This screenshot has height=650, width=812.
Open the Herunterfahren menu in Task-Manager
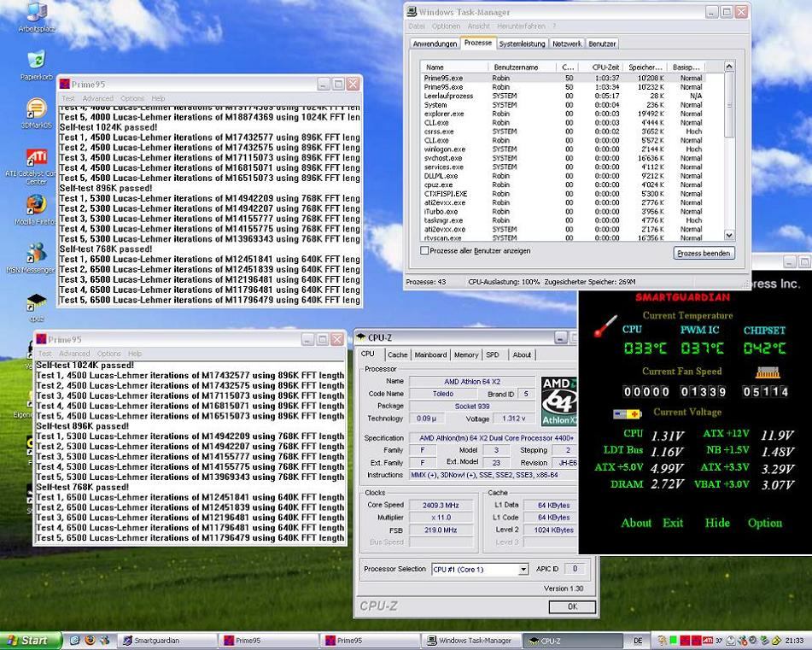coord(521,26)
